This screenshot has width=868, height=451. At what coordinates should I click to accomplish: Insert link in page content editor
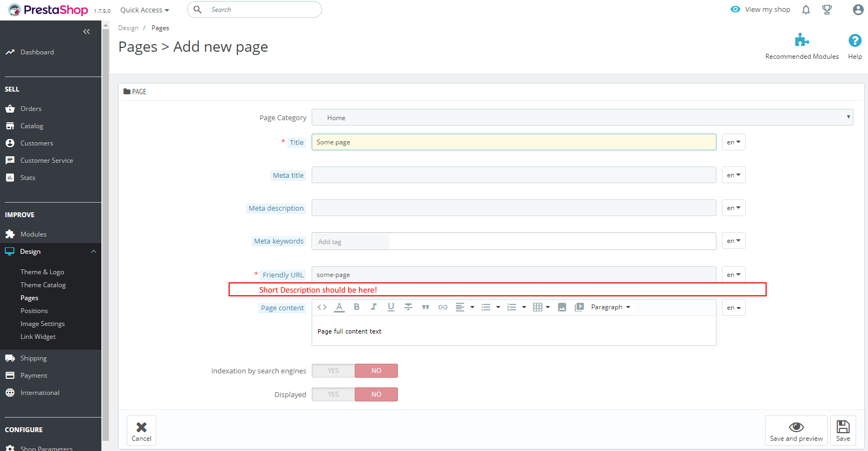coord(443,307)
